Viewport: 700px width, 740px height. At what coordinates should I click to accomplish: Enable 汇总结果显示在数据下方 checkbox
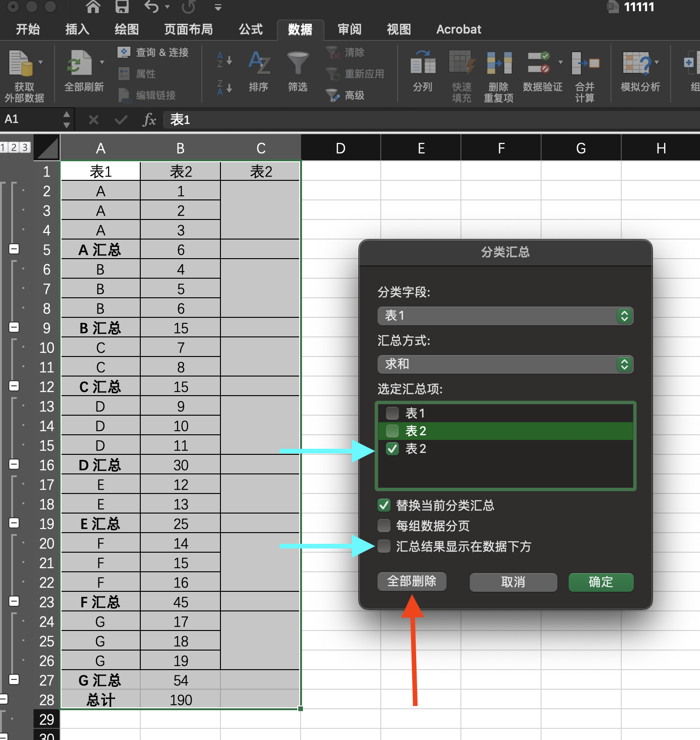(384, 546)
